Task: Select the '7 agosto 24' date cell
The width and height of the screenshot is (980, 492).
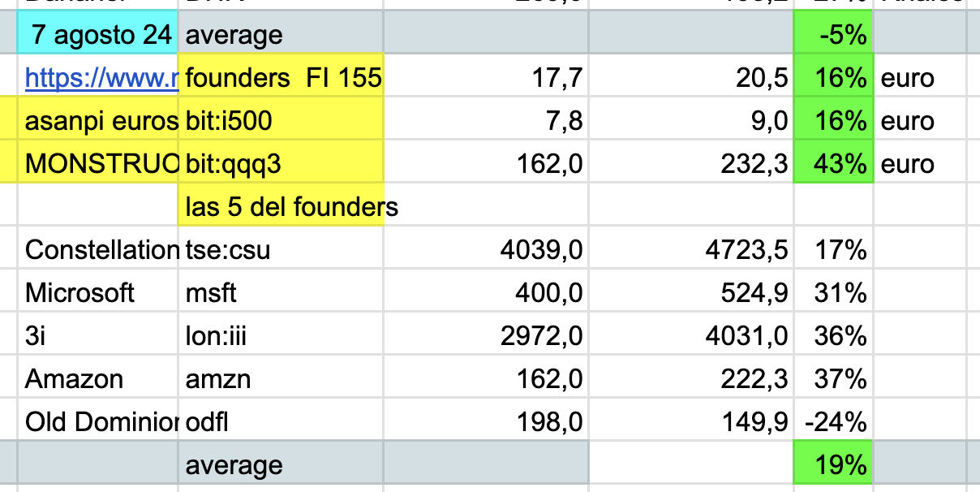Action: pos(97,35)
